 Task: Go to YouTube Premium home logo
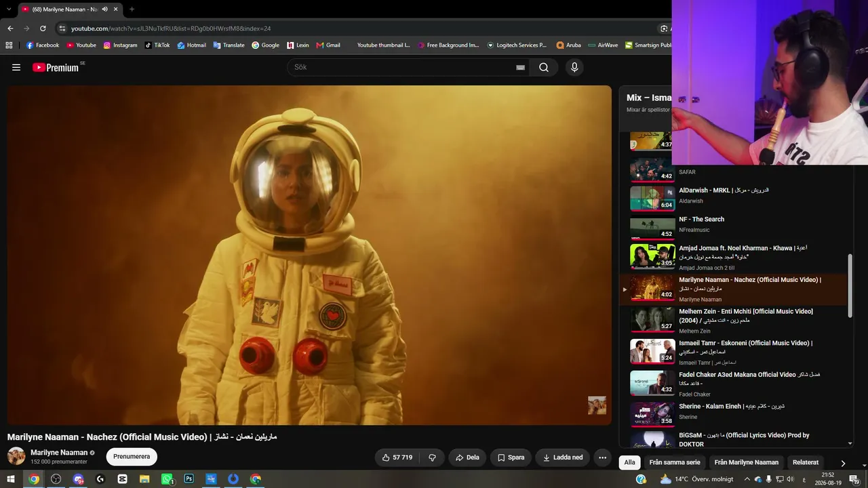(x=56, y=67)
